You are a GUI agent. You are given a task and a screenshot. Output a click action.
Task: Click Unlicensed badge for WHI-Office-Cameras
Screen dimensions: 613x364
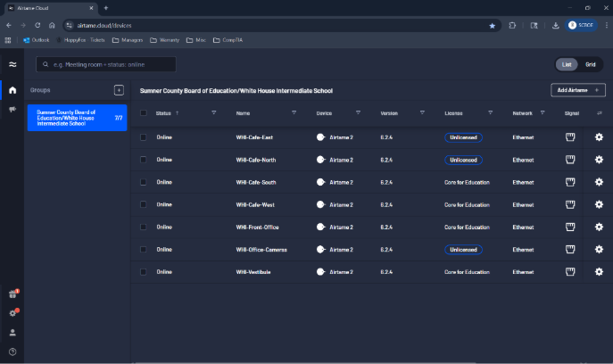[x=463, y=250]
